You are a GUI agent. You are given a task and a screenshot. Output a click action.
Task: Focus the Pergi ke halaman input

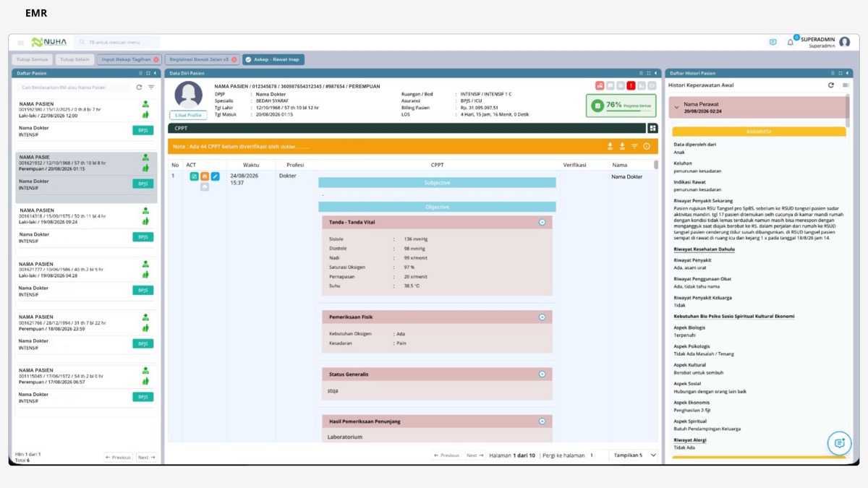coord(599,455)
